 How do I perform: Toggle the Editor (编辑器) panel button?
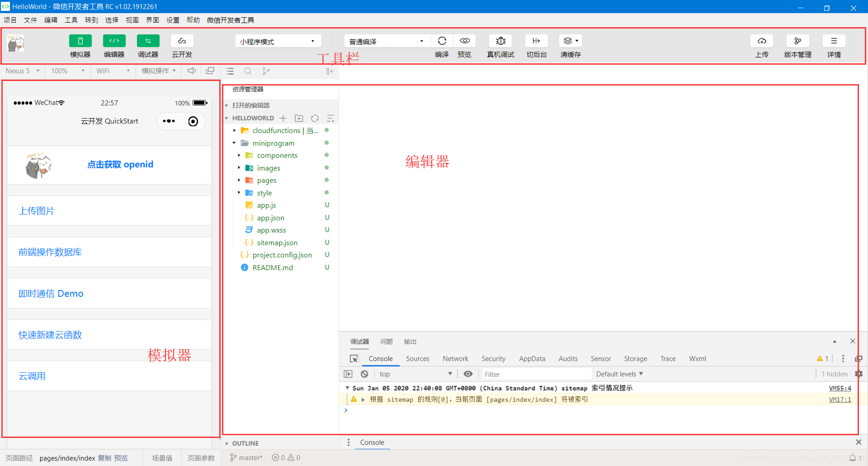(x=114, y=41)
